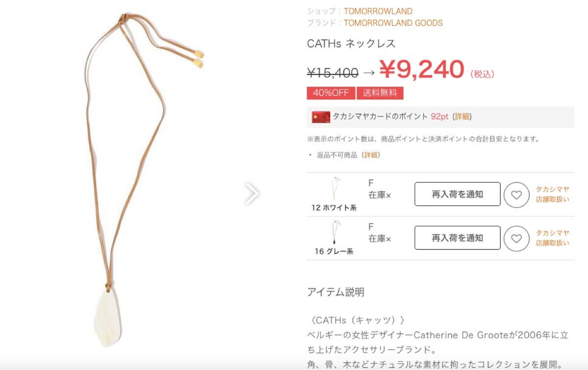The width and height of the screenshot is (588, 370).
Task: Click the CATHs ネックレス product title
Action: click(x=351, y=44)
